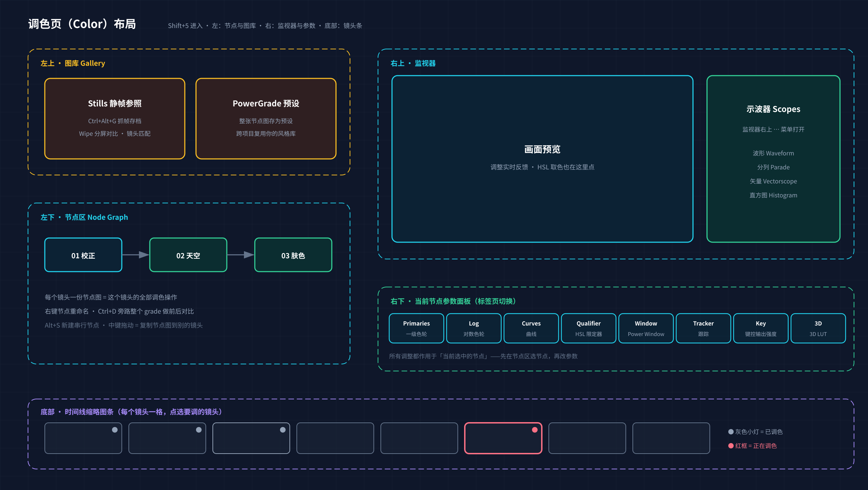Open the Primaries 一级色轮 tab

[416, 328]
